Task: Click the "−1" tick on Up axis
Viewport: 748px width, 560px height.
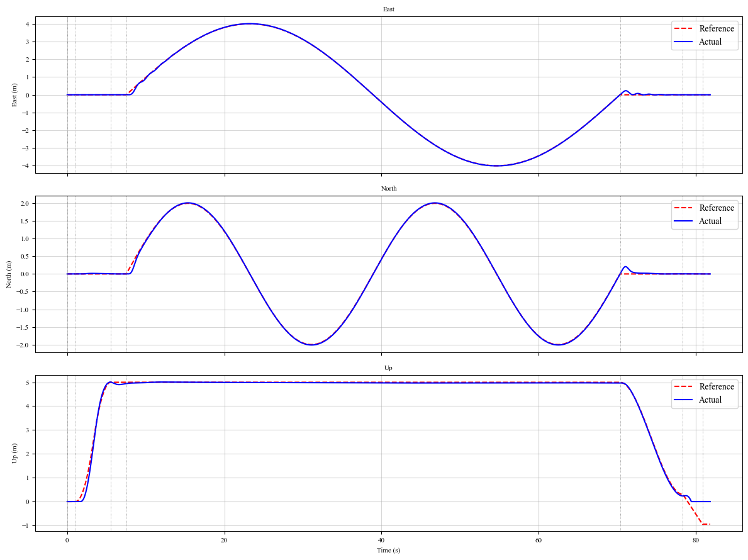Action: [x=26, y=526]
